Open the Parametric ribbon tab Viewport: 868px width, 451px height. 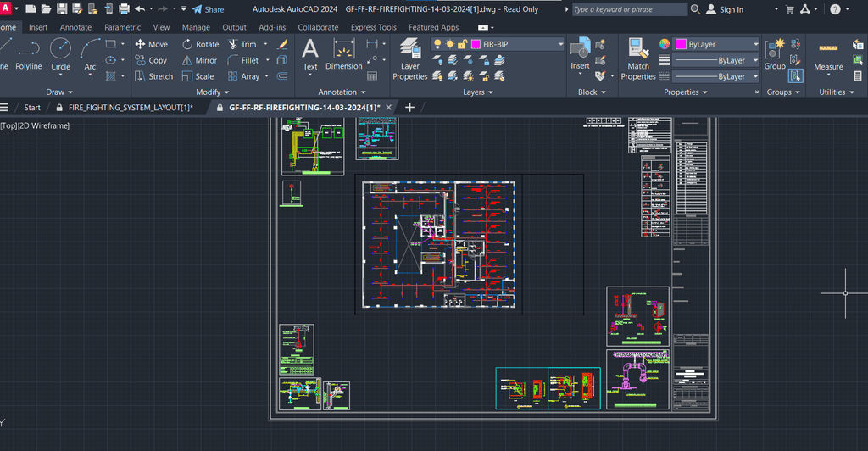pyautogui.click(x=122, y=27)
